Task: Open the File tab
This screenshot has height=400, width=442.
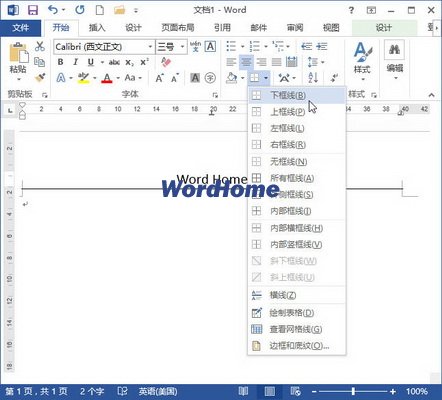Action: [x=21, y=28]
